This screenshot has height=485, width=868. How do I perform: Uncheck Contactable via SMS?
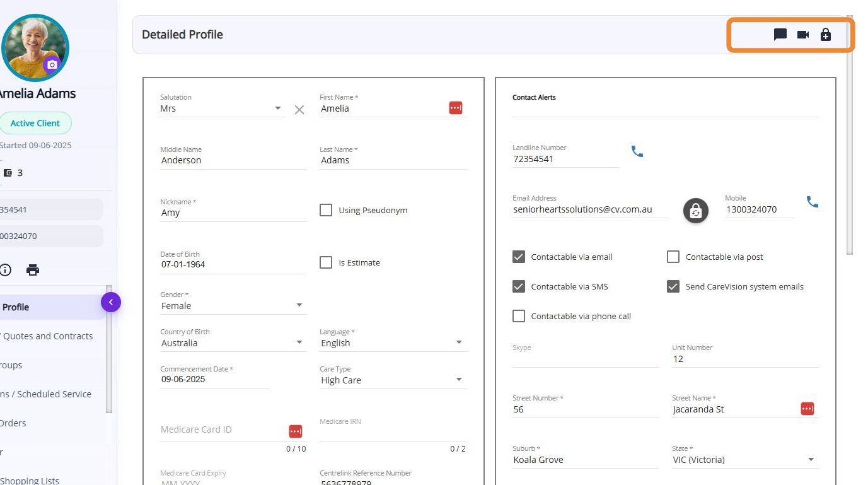tap(519, 286)
